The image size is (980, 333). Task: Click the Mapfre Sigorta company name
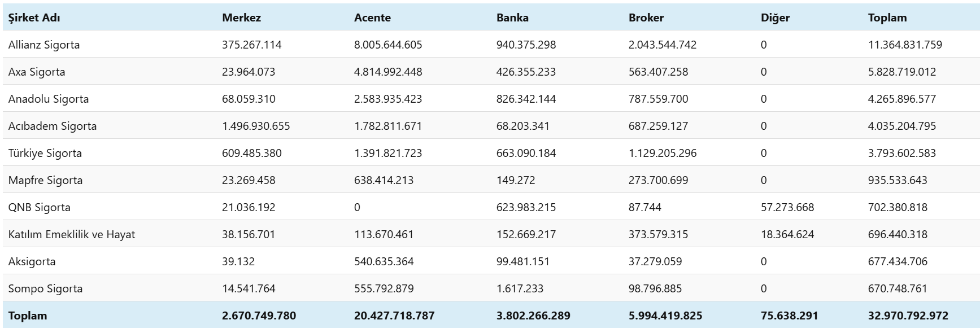[x=45, y=180]
